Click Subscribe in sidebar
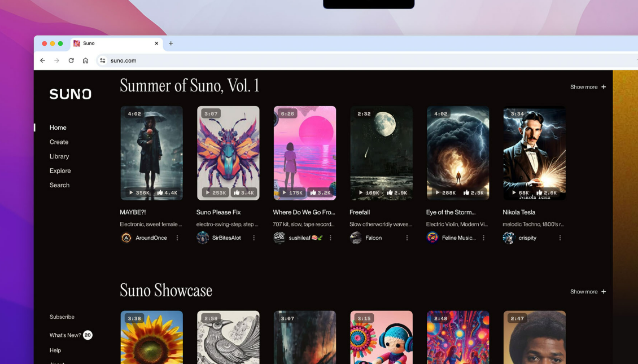This screenshot has width=638, height=364. [x=62, y=317]
